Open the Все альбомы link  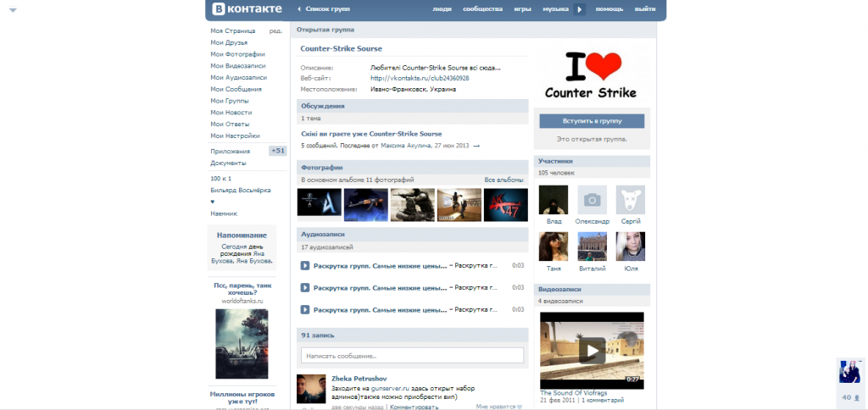[x=504, y=180]
